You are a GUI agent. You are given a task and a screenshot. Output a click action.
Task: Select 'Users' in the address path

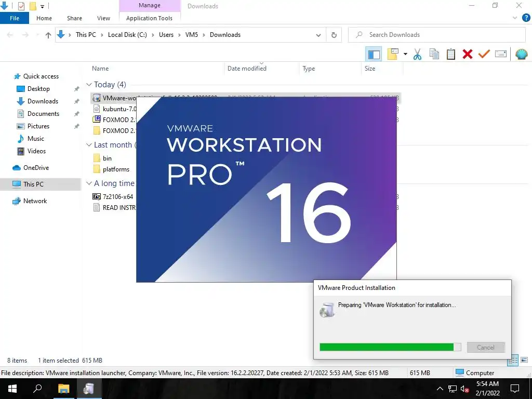pos(166,35)
